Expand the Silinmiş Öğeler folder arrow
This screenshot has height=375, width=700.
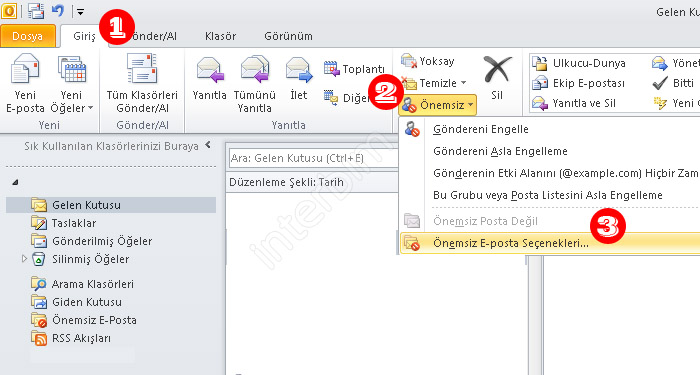(x=24, y=258)
